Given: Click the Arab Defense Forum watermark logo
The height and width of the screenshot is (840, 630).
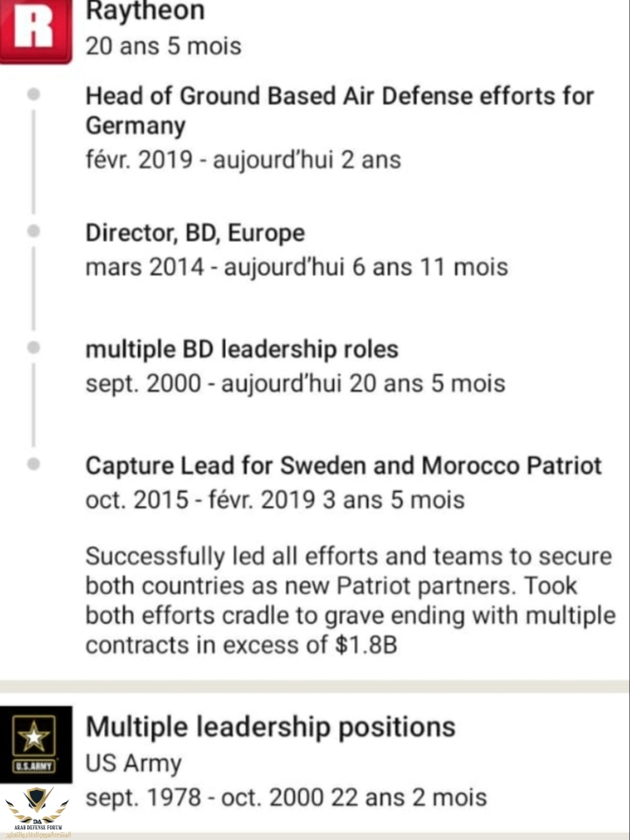Looking at the screenshot, I should [37, 811].
